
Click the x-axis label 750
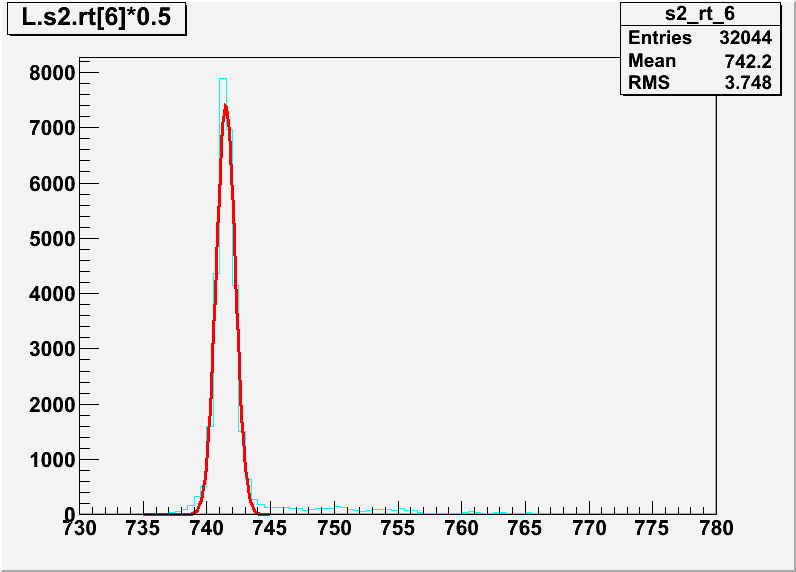[x=334, y=528]
